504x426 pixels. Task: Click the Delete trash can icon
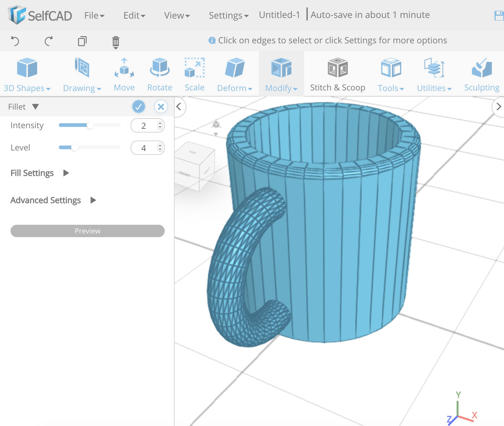115,41
